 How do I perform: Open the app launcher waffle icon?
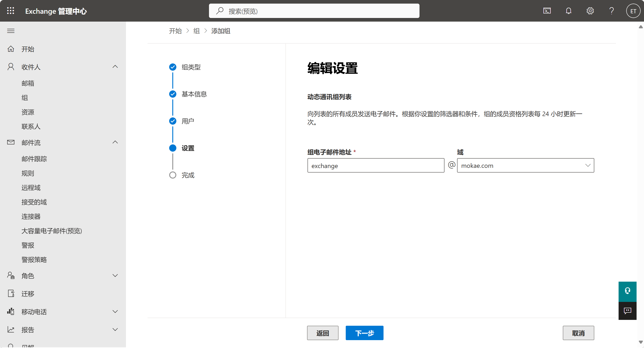(x=11, y=11)
